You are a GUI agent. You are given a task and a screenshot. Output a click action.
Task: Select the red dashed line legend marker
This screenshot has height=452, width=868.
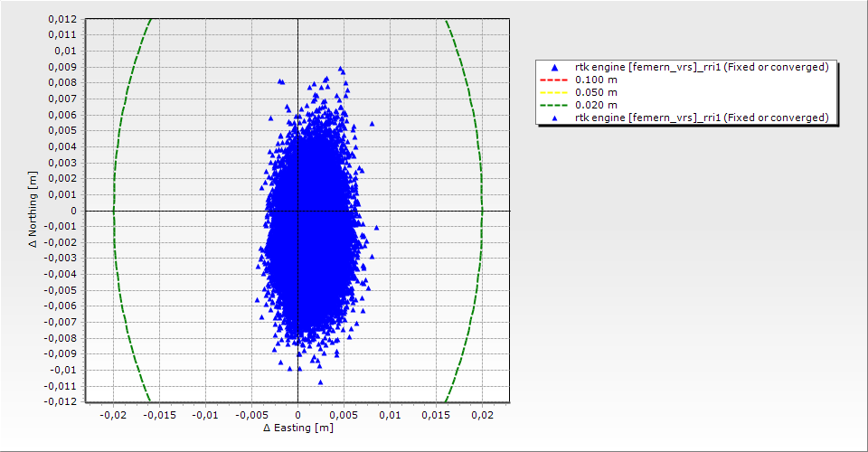554,80
